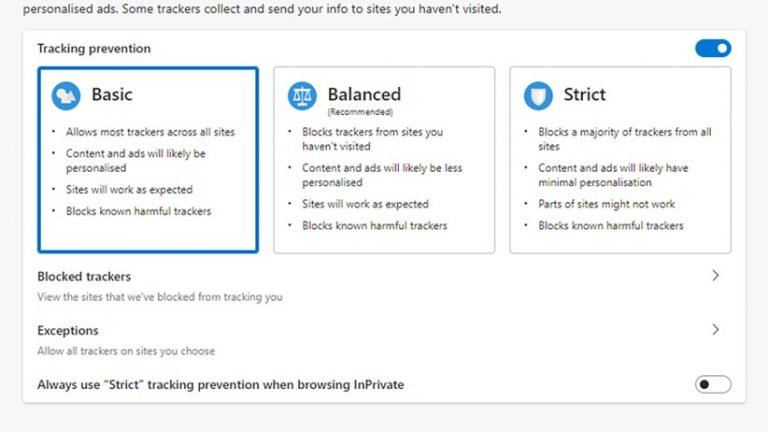Image resolution: width=768 pixels, height=432 pixels.
Task: Click the Strict shield icon
Action: (538, 96)
